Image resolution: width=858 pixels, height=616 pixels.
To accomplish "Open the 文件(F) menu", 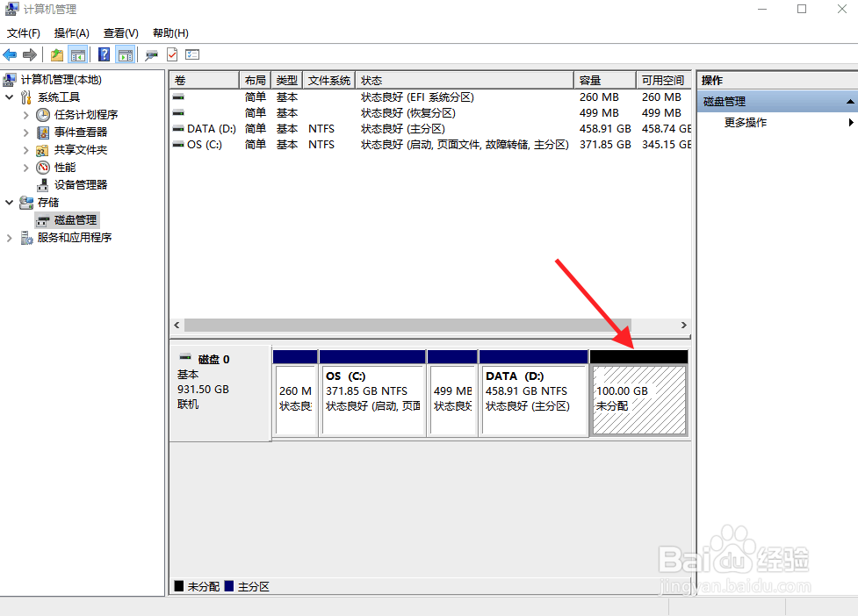I will coord(23,33).
